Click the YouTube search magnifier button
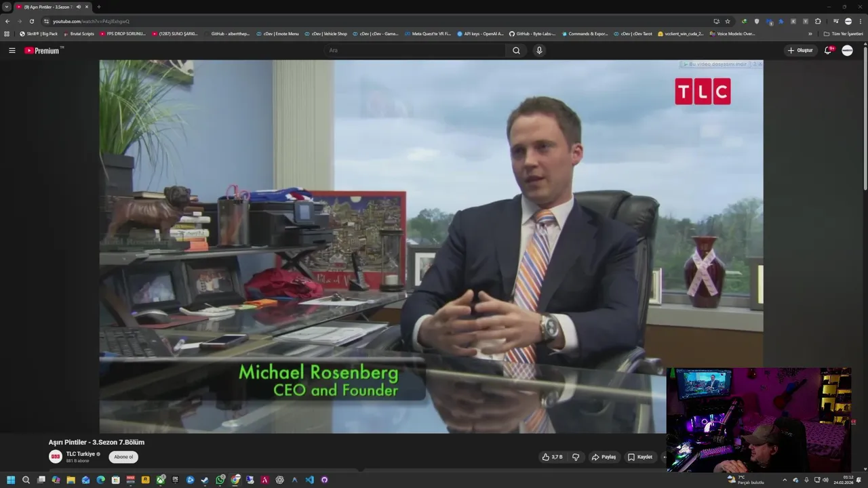This screenshot has width=868, height=488. pos(516,50)
